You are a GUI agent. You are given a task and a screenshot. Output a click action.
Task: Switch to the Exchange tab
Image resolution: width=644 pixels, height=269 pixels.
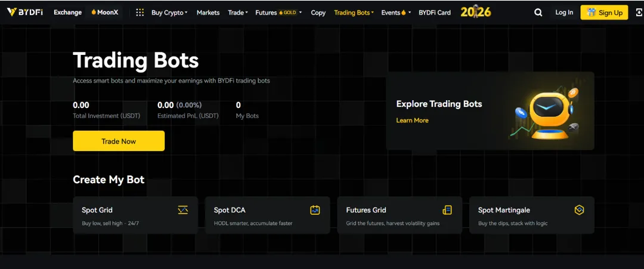68,13
